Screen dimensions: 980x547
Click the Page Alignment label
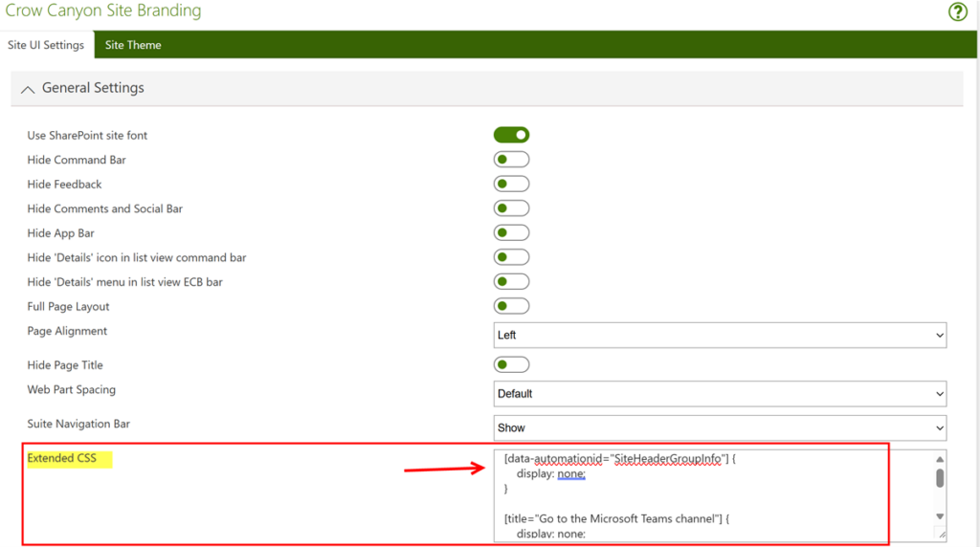coord(67,331)
